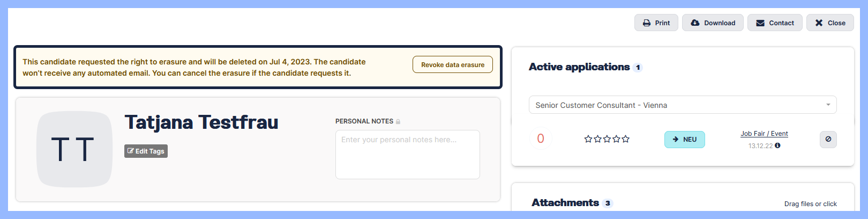Click the Print button
This screenshot has height=219, width=868.
pos(656,23)
